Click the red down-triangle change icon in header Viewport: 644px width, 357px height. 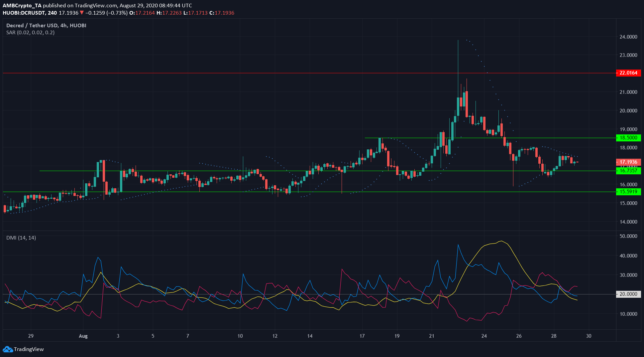82,13
